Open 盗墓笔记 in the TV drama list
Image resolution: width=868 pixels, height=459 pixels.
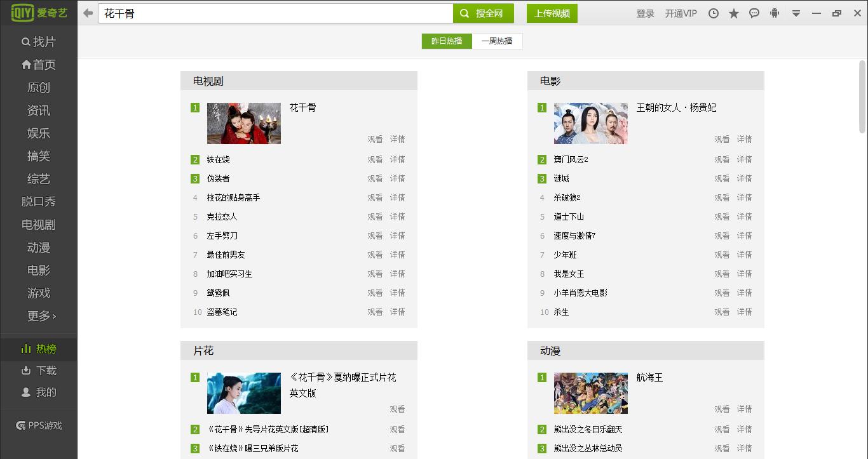[x=222, y=312]
